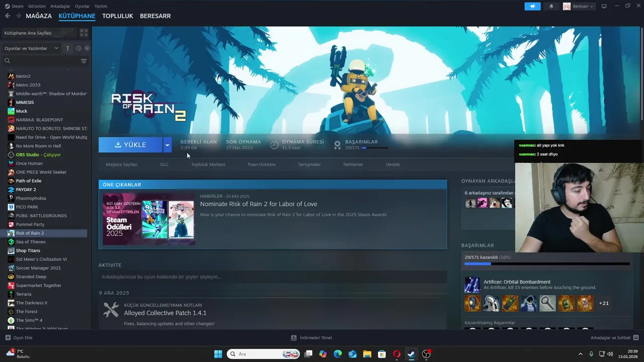Viewport: 644px width, 362px height.
Task: Show the +21 more achievements
Action: 604,303
